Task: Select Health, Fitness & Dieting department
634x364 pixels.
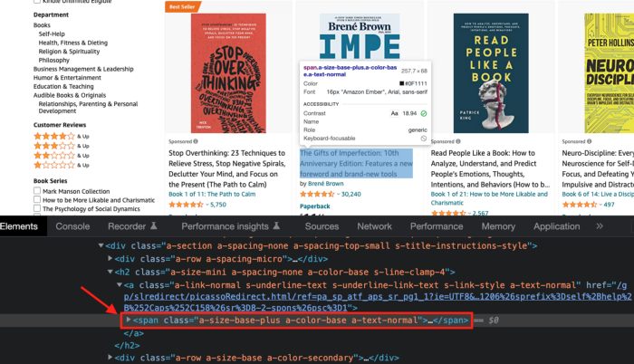Action: (x=73, y=43)
